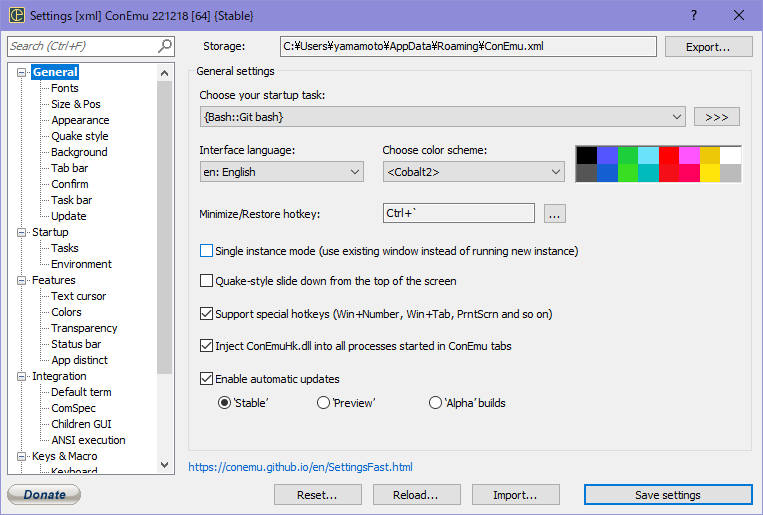This screenshot has width=763, height=515.
Task: Open the SettingsFast.html help link
Action: 300,467
